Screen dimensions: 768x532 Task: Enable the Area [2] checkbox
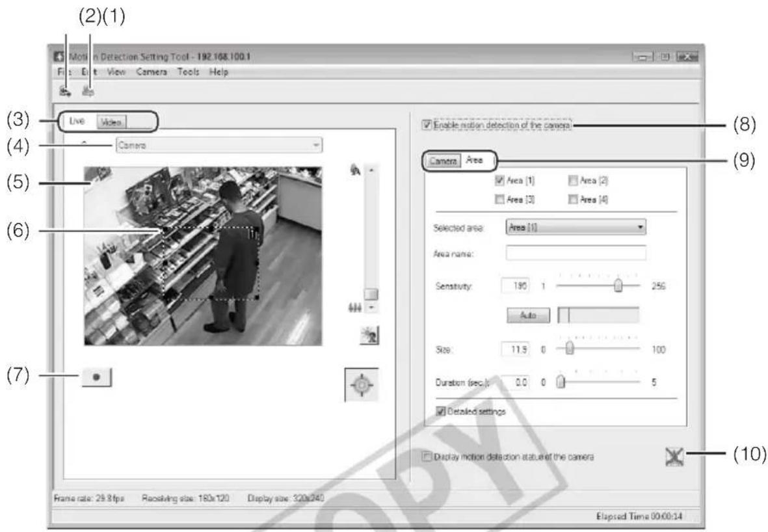[x=572, y=180]
